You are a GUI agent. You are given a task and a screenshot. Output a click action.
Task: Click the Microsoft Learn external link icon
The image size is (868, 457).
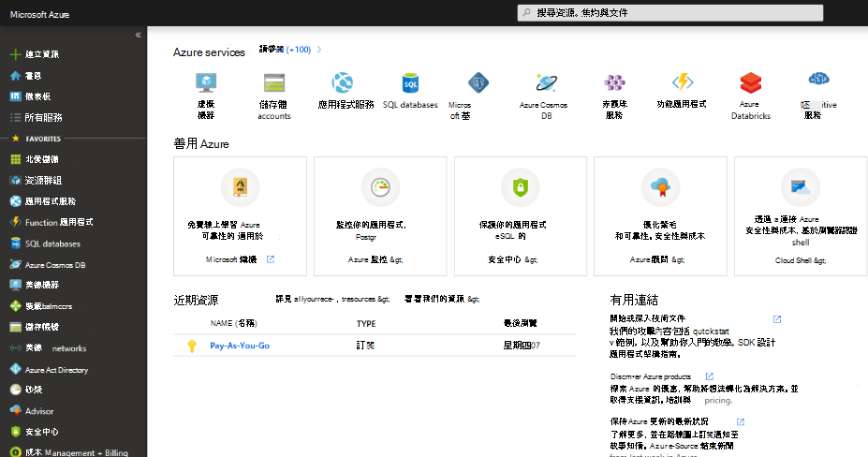click(271, 259)
